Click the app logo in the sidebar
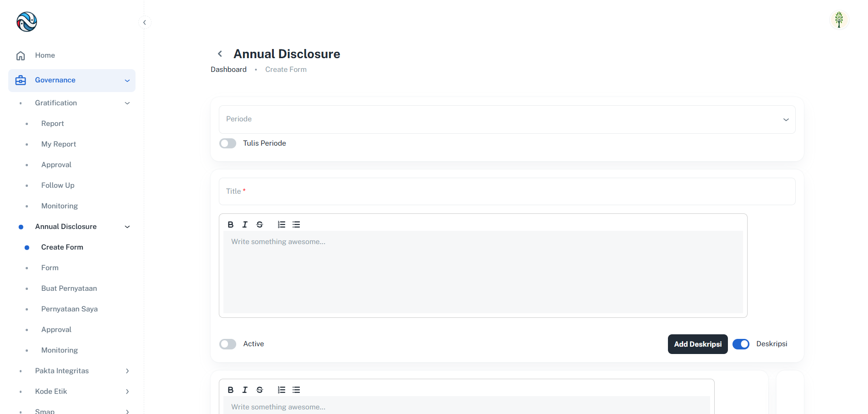The image size is (868, 414). point(27,22)
